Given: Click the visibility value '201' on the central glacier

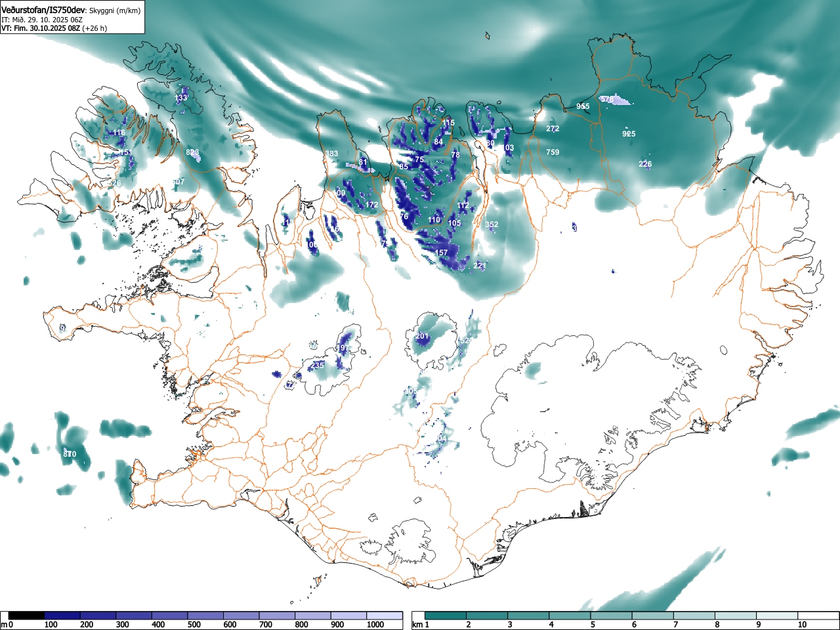Looking at the screenshot, I should (422, 336).
